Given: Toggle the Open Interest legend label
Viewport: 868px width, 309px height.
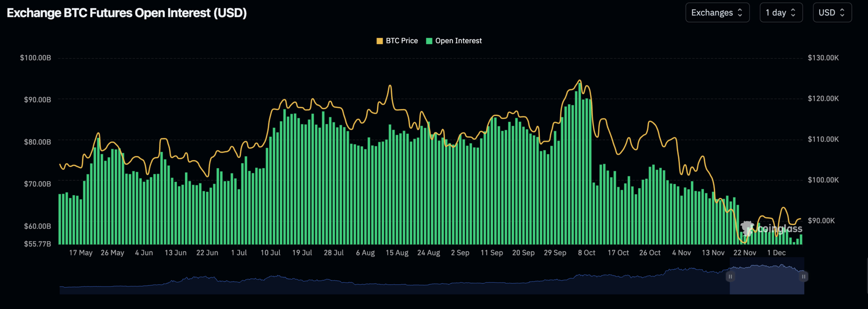Looking at the screenshot, I should click(x=458, y=41).
